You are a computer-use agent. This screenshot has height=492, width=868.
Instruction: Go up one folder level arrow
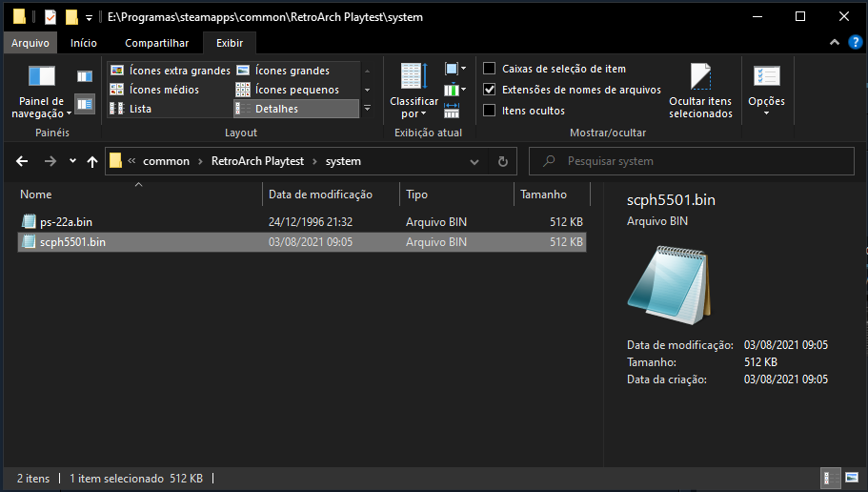[x=92, y=161]
